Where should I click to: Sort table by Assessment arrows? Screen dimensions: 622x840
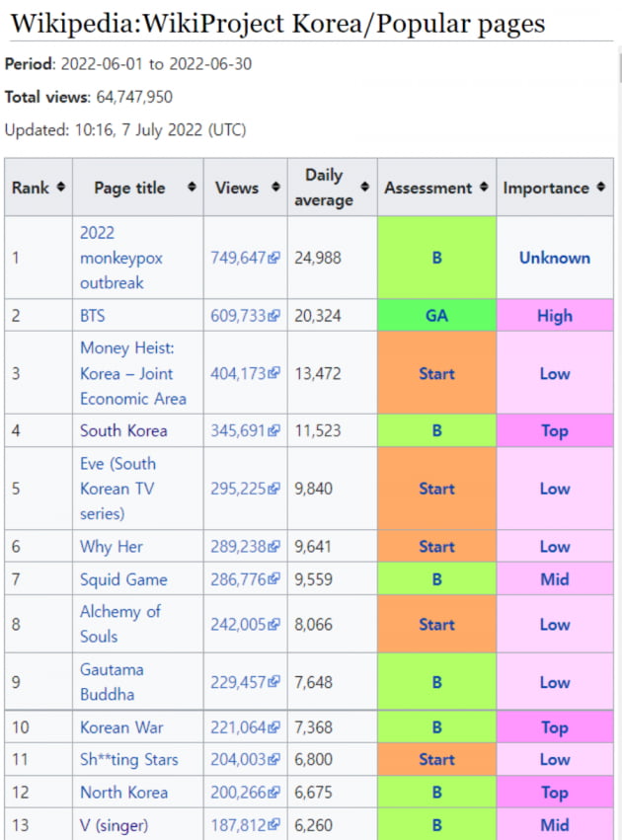pyautogui.click(x=484, y=187)
